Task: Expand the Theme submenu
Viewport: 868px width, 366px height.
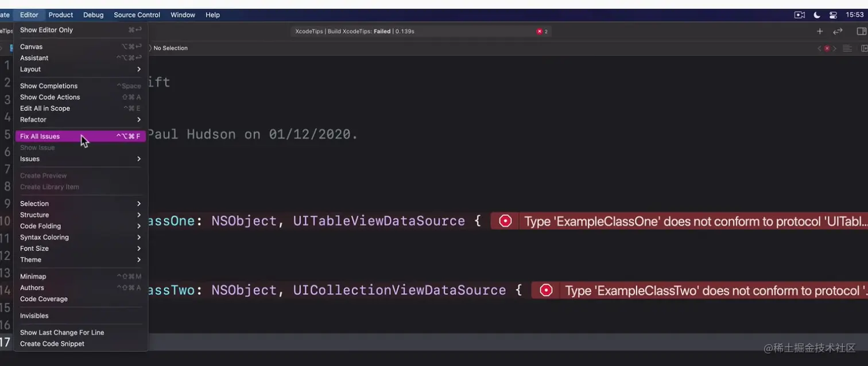Action: point(80,259)
